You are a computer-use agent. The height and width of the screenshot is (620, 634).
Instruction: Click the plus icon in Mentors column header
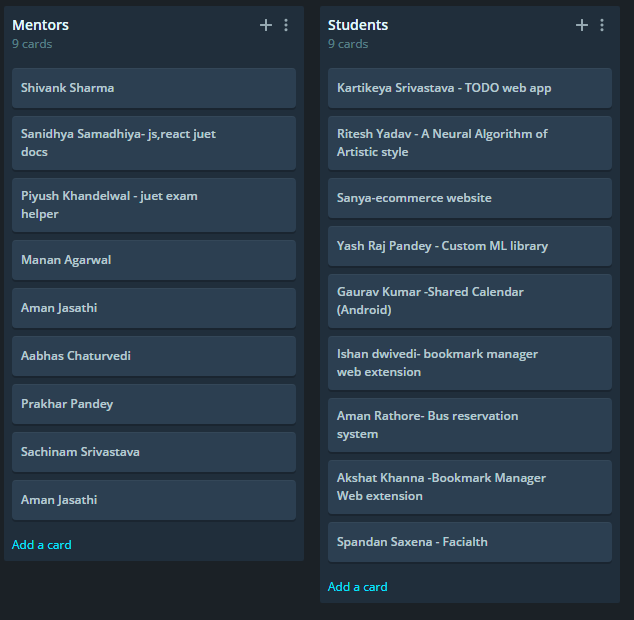[x=266, y=25]
